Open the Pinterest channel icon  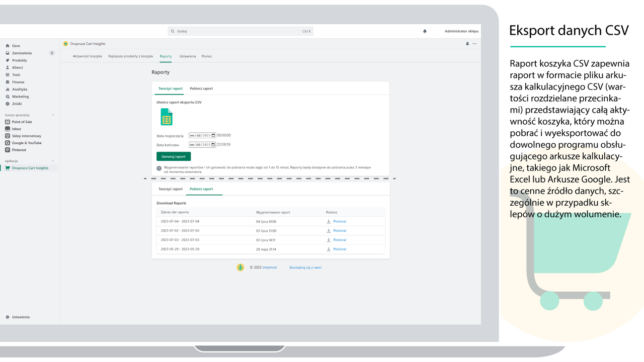[x=8, y=150]
